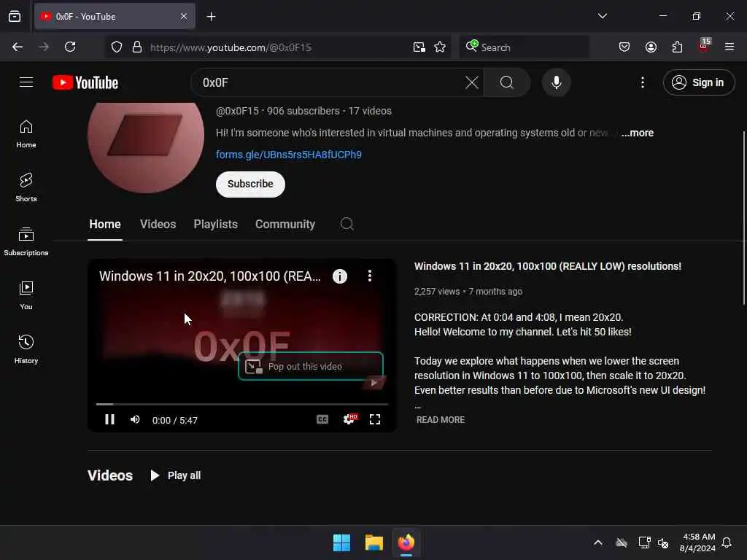Focus the Firefox address bar URL
The height and width of the screenshot is (560, 747).
tap(278, 47)
